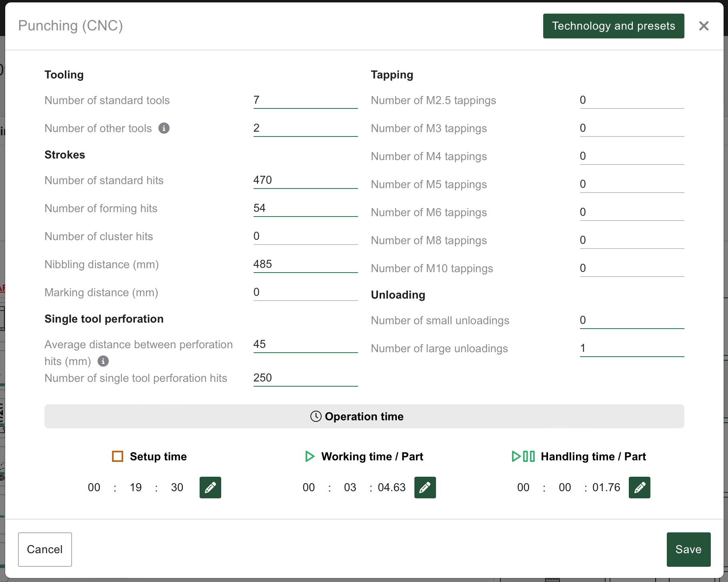Viewport: 728px width, 582px height.
Task: Select the Number of large unloadings field
Action: [632, 348]
